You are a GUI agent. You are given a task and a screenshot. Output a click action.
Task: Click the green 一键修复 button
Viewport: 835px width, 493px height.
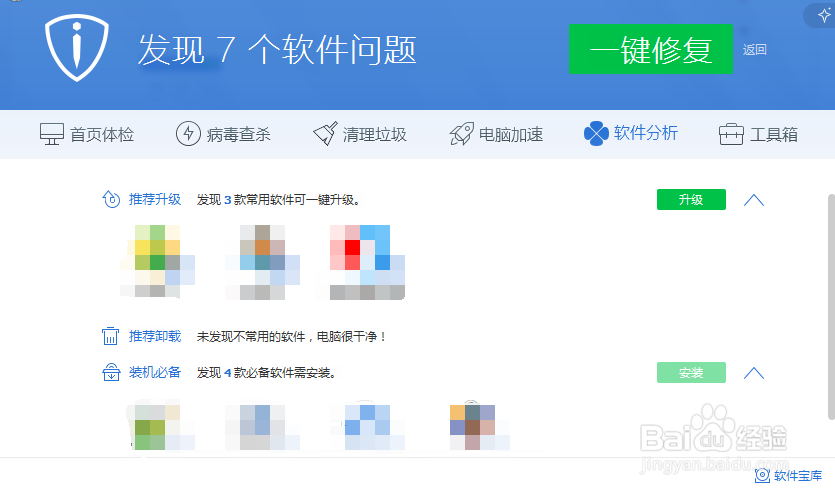coord(650,49)
